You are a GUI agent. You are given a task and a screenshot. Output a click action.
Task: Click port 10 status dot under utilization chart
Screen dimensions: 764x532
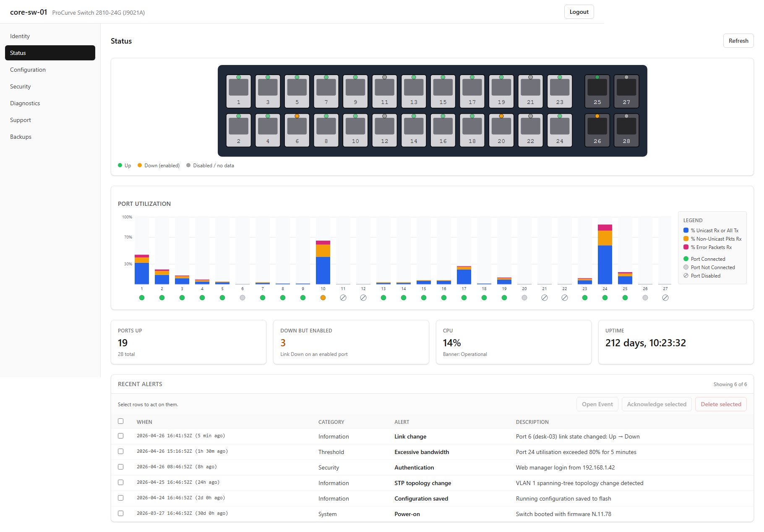(x=323, y=298)
